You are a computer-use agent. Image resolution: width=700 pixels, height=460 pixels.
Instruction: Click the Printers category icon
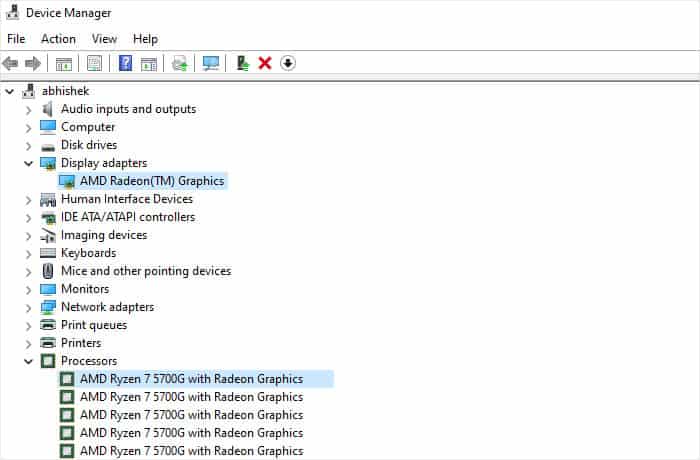pyautogui.click(x=48, y=343)
